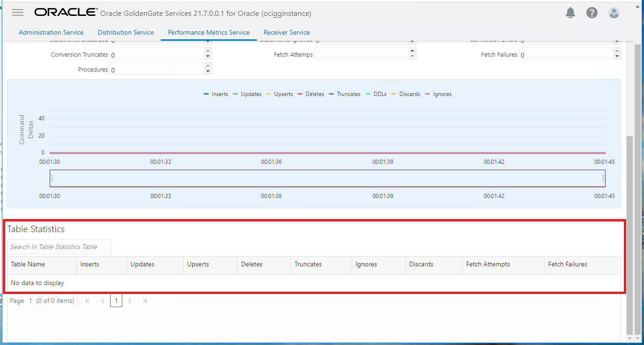Click page number 1 in pagination
Image resolution: width=644 pixels, height=345 pixels.
[x=116, y=301]
